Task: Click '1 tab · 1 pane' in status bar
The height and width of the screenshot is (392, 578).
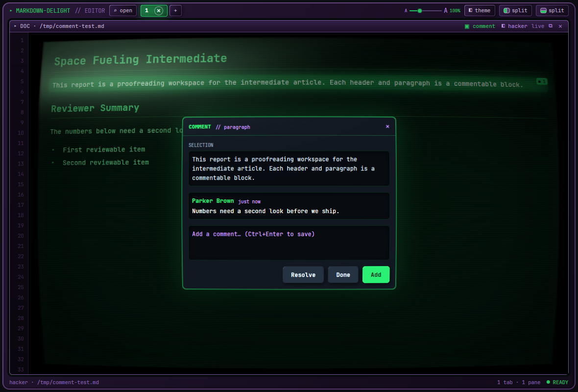Action: pos(519,382)
